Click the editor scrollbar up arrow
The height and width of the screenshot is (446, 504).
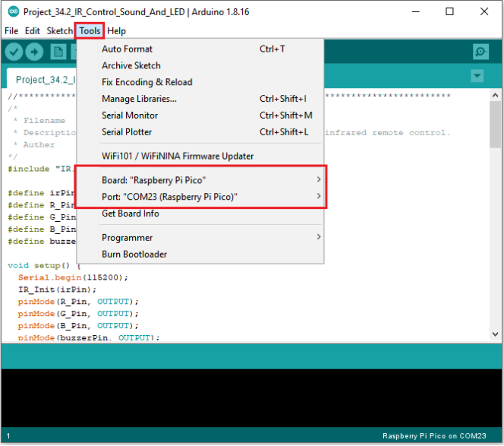point(495,95)
